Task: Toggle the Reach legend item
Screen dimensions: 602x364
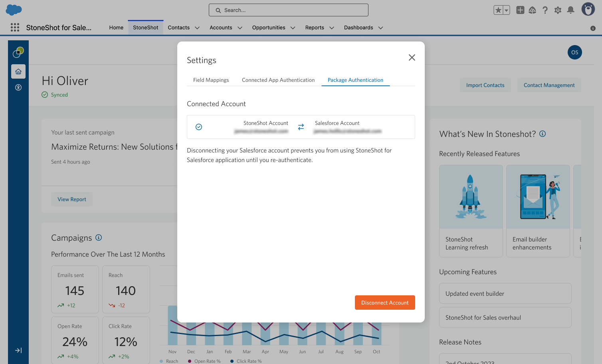Action: [169, 361]
